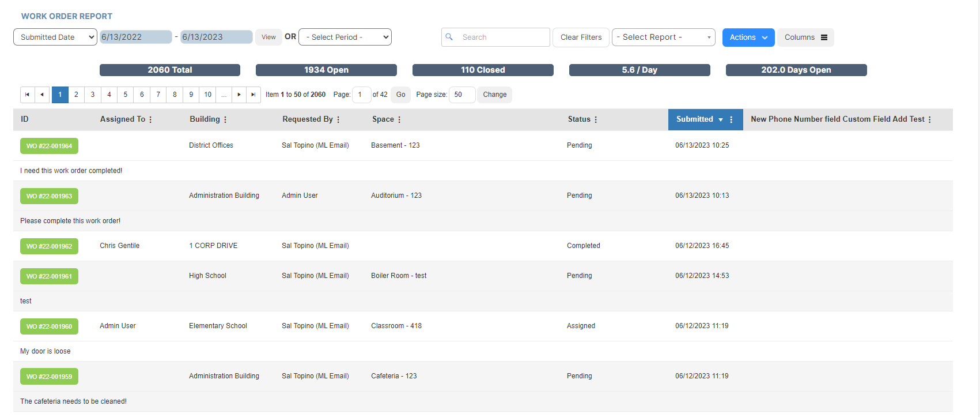The height and width of the screenshot is (417, 980).
Task: Click the hamburger icon on Columns button
Action: pyautogui.click(x=824, y=37)
